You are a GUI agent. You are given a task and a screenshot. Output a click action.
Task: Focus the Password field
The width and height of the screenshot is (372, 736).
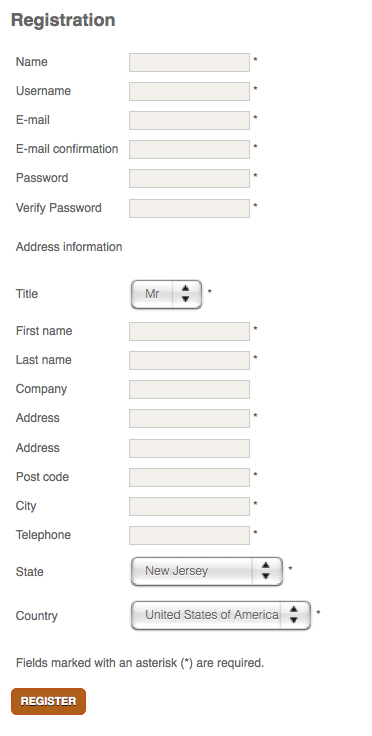pyautogui.click(x=189, y=178)
